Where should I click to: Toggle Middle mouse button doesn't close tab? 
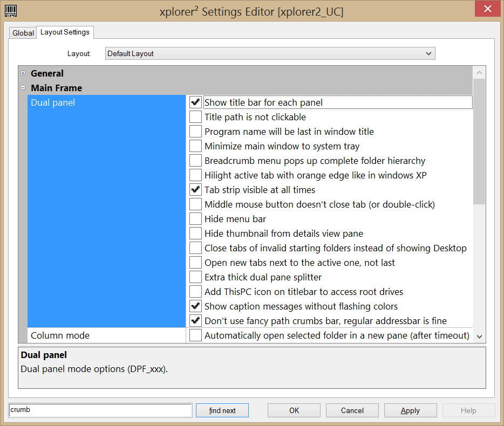pos(195,204)
